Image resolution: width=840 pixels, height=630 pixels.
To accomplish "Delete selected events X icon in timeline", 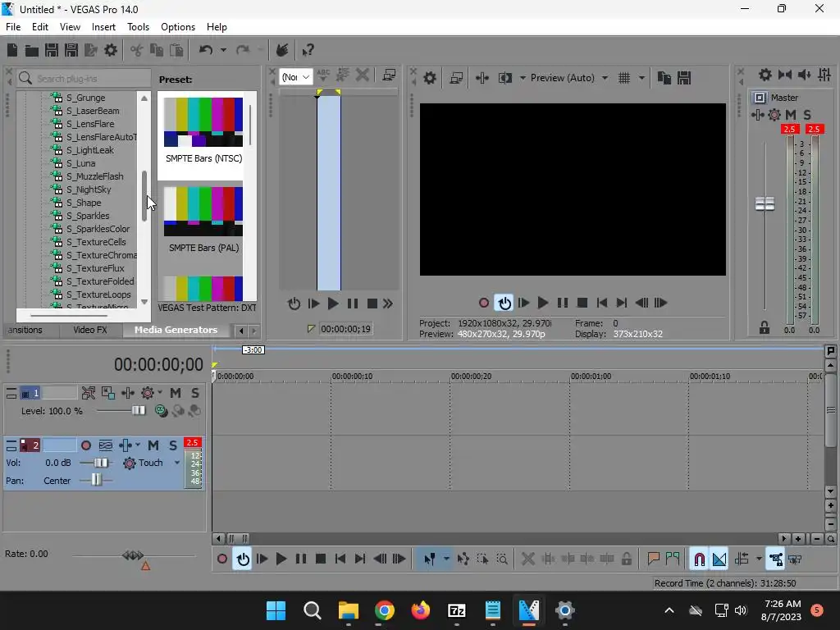I will (527, 559).
